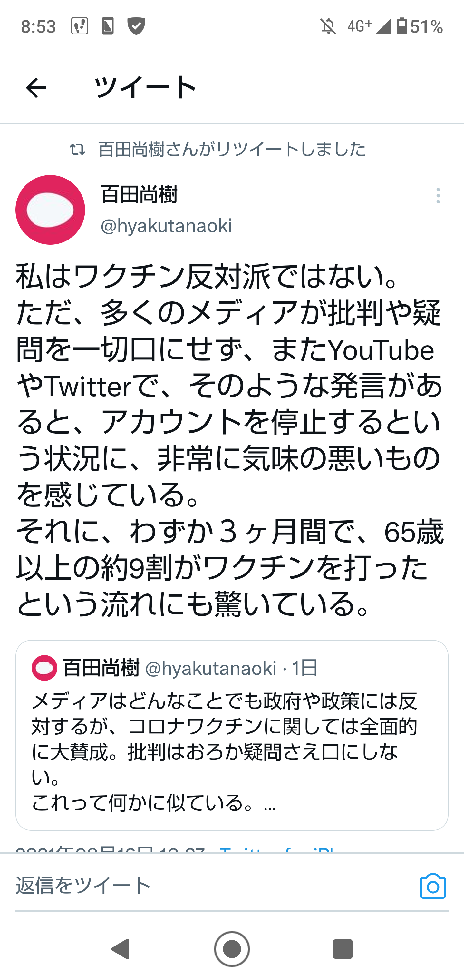
Task: Tap the muted notification bell status icon
Action: (x=328, y=27)
